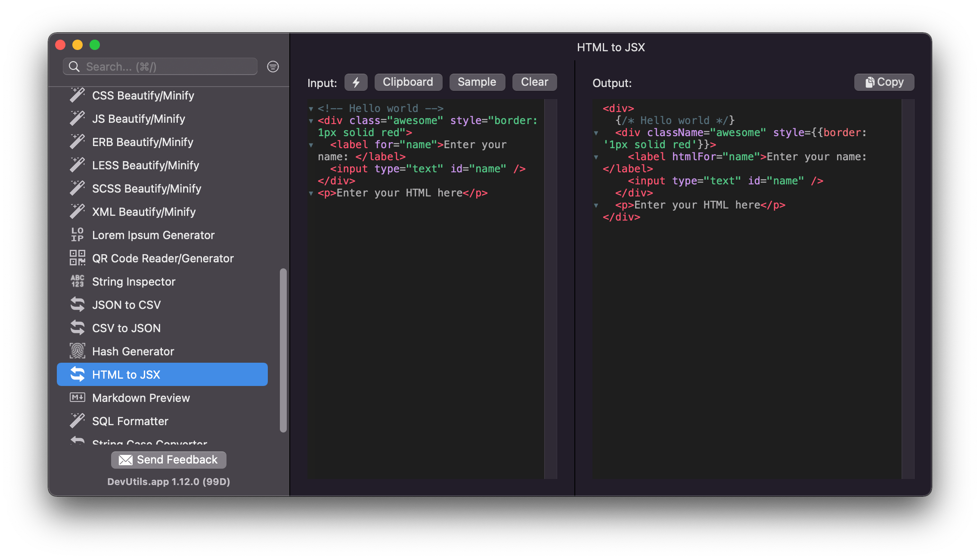This screenshot has width=980, height=560.
Task: Click the JSON to CSV converter icon
Action: click(78, 304)
